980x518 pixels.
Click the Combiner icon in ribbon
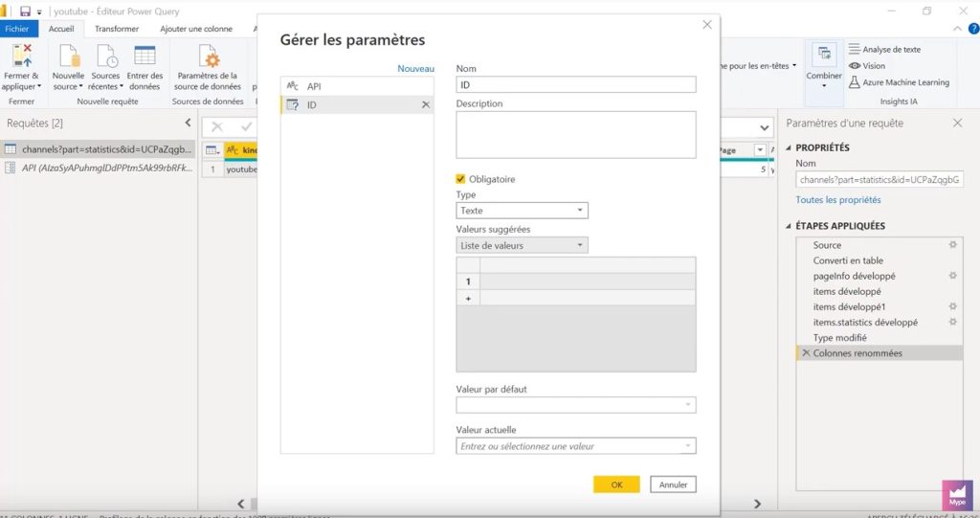coord(824,55)
